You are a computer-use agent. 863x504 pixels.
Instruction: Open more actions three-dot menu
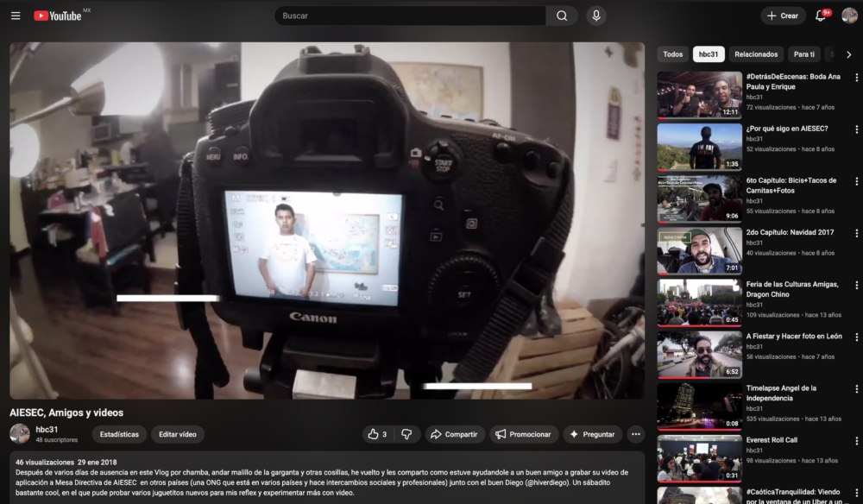coord(636,434)
